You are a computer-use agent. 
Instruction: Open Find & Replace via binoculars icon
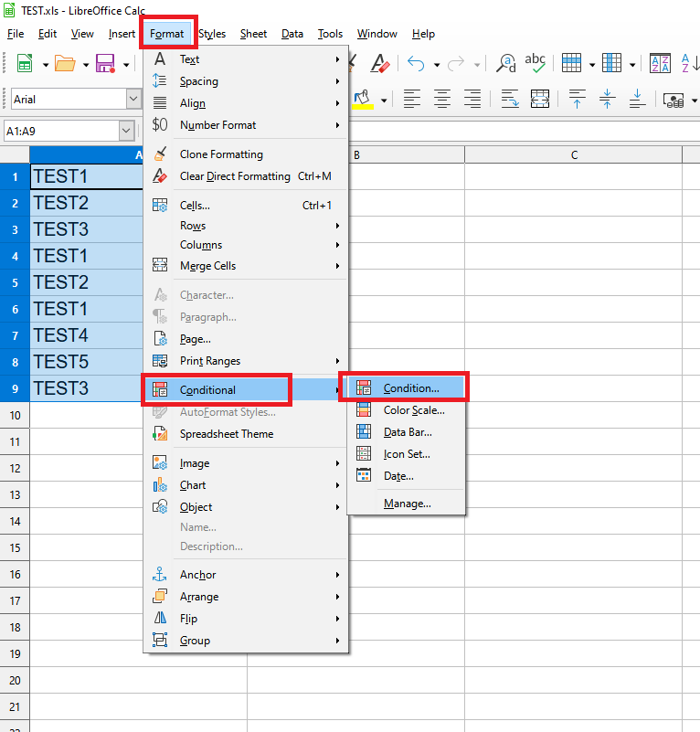click(x=505, y=63)
